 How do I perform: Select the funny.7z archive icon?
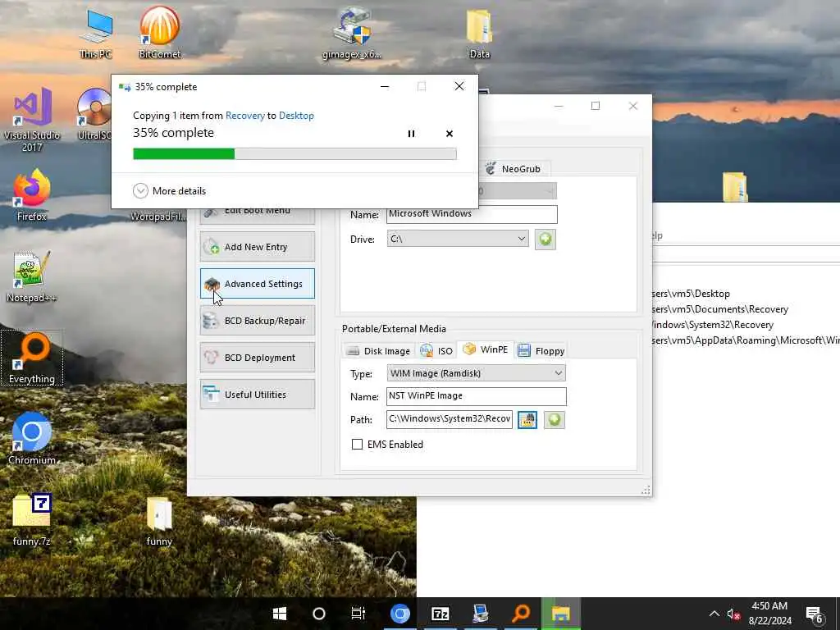(x=32, y=519)
